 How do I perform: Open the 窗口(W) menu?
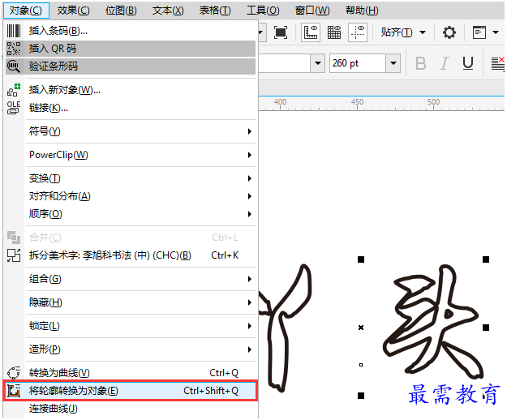click(312, 11)
